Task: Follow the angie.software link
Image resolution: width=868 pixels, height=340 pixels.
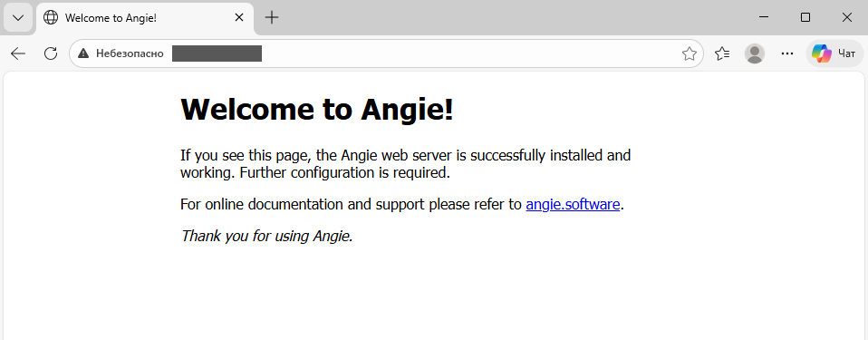Action: click(x=573, y=204)
